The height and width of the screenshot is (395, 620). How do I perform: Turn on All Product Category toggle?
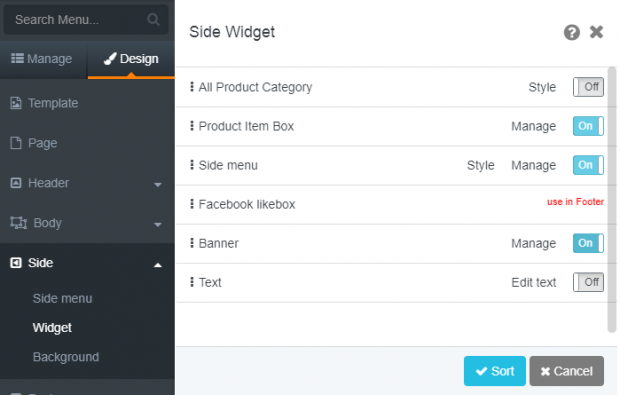click(x=588, y=87)
